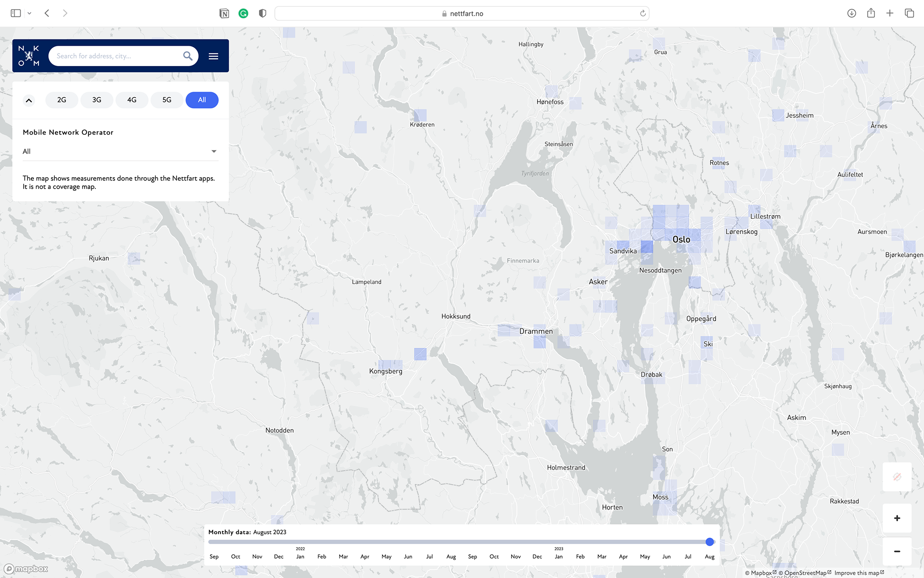The height and width of the screenshot is (578, 924).
Task: Reload the page in Safari
Action: 642,13
